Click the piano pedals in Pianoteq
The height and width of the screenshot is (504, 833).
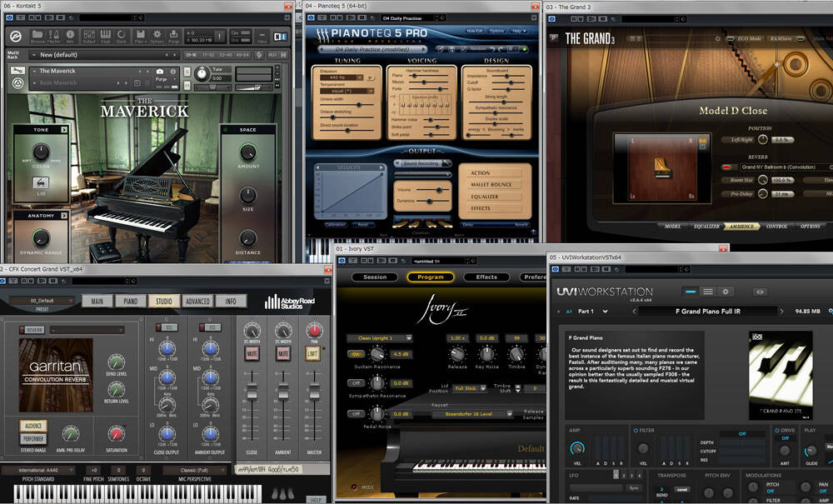[x=422, y=223]
